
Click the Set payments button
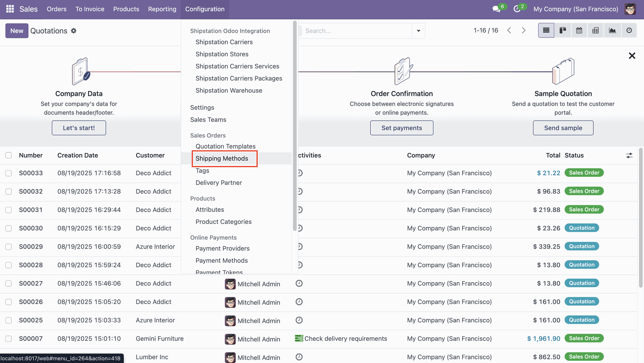pyautogui.click(x=401, y=128)
